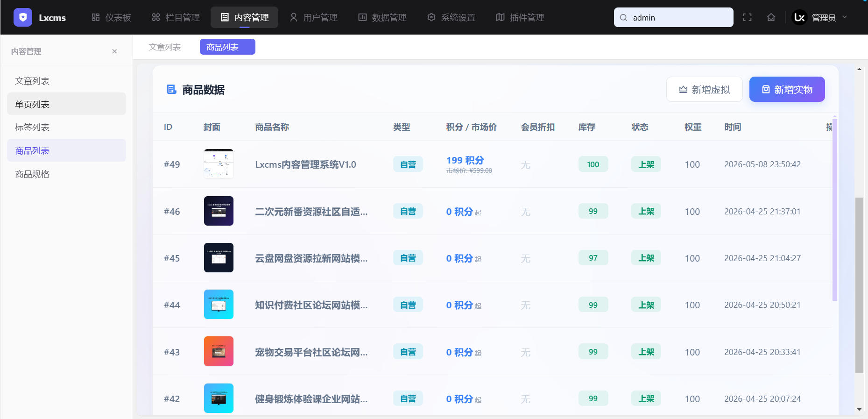Viewport: 868px width, 419px height.
Task: Open cover thumbnail for product #43
Action: (219, 351)
